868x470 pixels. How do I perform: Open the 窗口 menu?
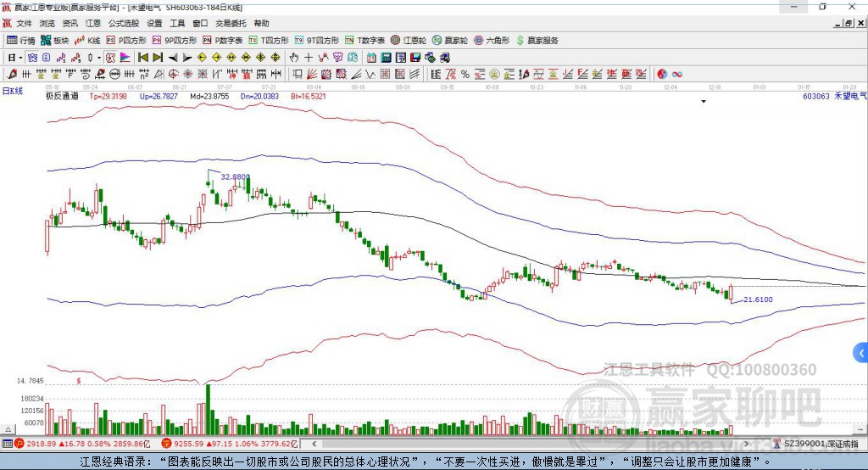point(200,23)
